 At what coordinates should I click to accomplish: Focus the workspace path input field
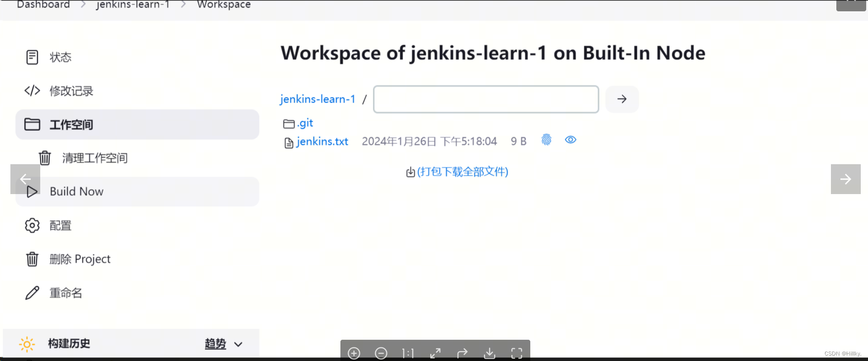click(x=486, y=99)
